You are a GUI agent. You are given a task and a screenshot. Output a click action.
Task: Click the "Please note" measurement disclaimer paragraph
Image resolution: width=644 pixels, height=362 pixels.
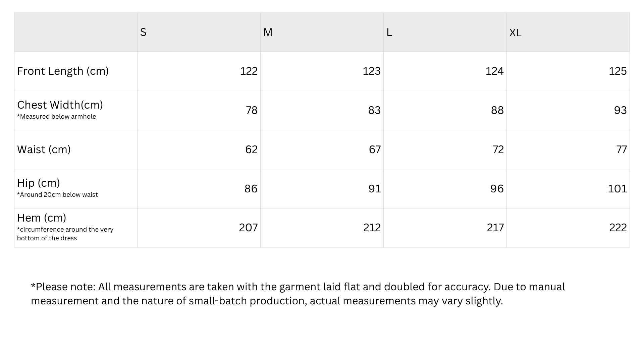pyautogui.click(x=298, y=294)
